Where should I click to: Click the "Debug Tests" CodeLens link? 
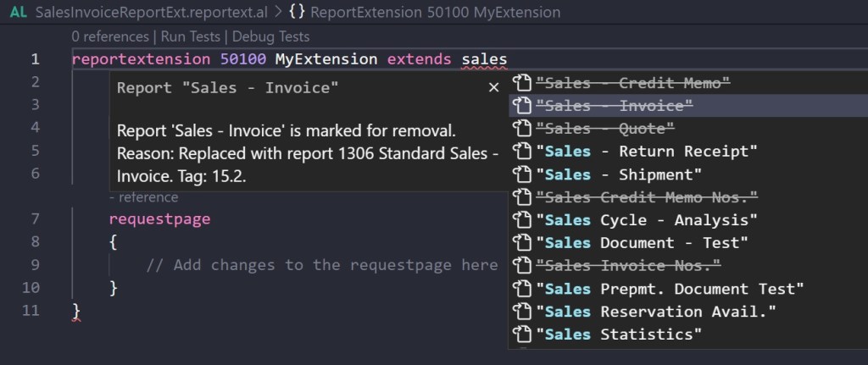pos(270,36)
